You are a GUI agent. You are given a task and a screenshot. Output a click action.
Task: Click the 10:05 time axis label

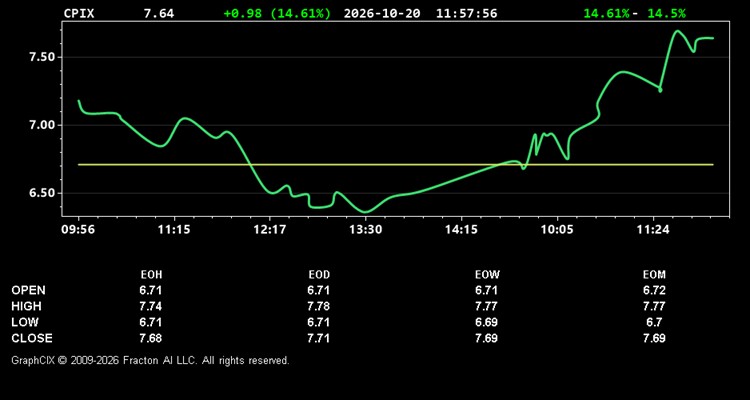(557, 229)
